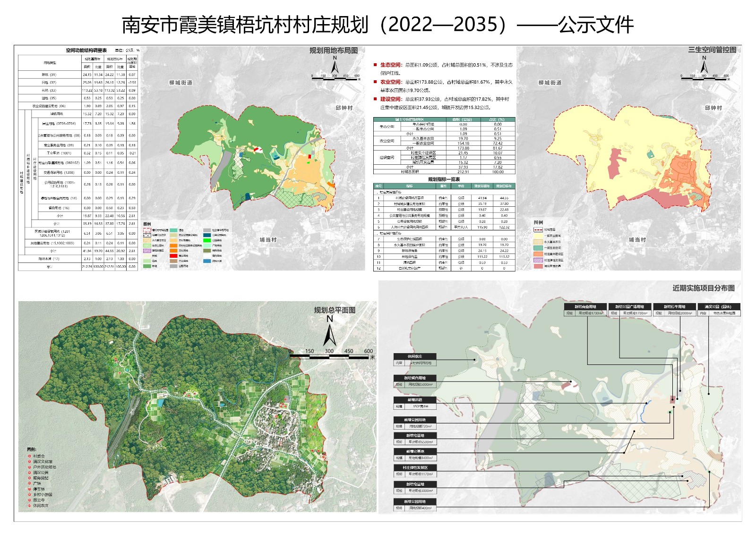
Task: Click the teal 一般生态空间 legend swatch
Action: 538,248
